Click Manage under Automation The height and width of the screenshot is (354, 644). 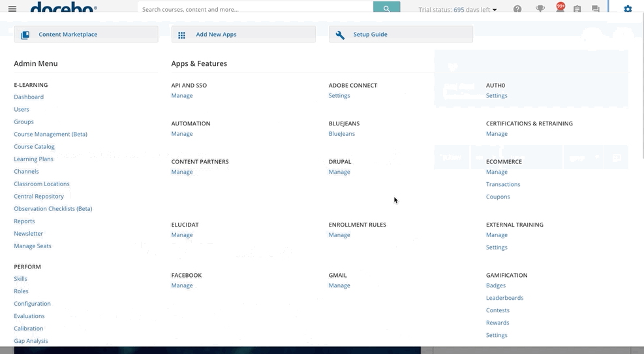coord(182,134)
